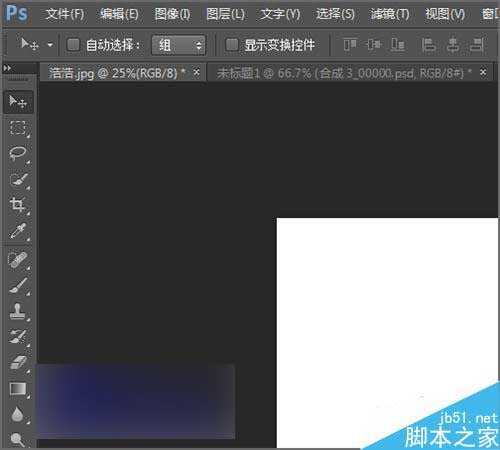The width and height of the screenshot is (500, 450).
Task: Select the Brush tool
Action: click(18, 286)
